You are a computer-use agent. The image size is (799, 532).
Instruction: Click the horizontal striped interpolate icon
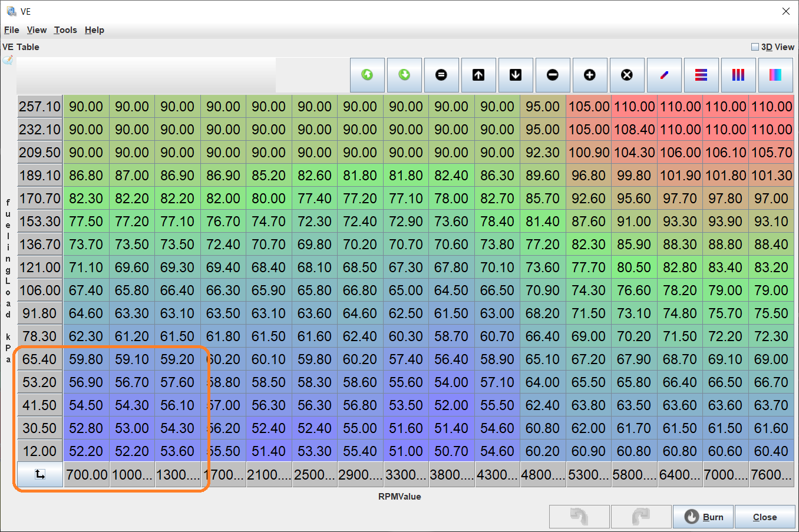click(701, 75)
